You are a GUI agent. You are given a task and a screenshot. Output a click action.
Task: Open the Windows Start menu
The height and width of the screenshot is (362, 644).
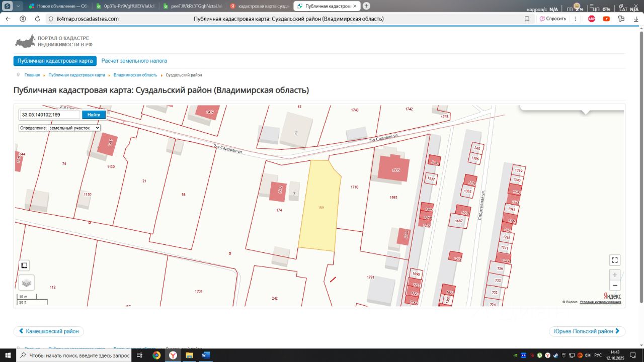[8, 355]
